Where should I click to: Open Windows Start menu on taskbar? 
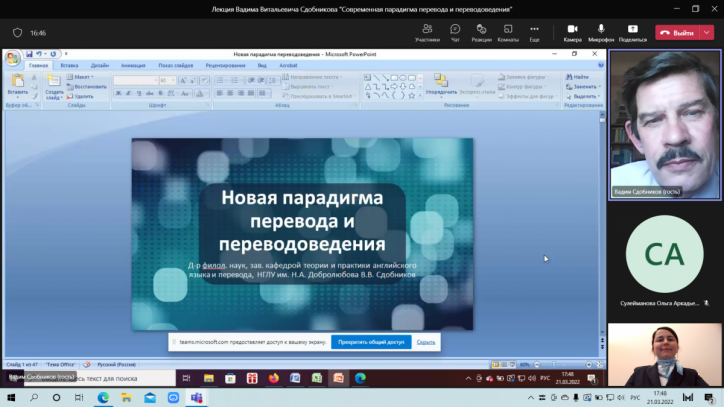[x=11, y=398]
